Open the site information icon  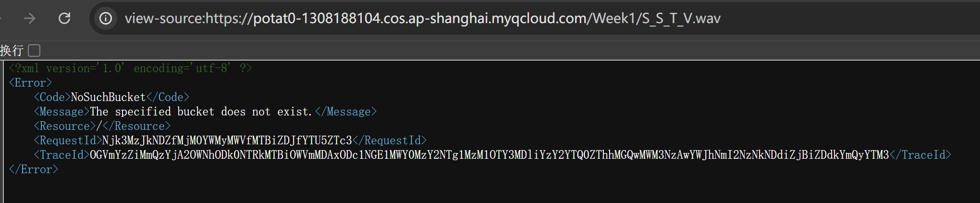coord(106,18)
